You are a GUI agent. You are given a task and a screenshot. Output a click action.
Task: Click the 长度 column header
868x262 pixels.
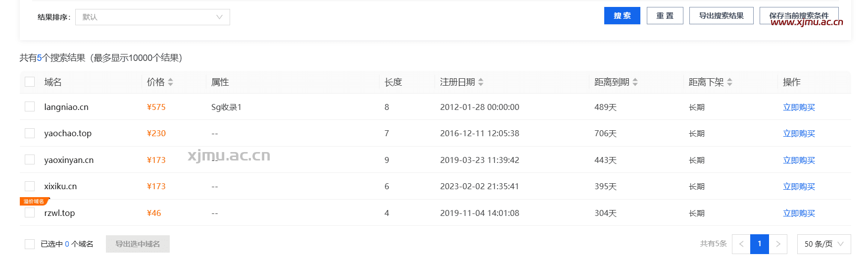tap(393, 82)
